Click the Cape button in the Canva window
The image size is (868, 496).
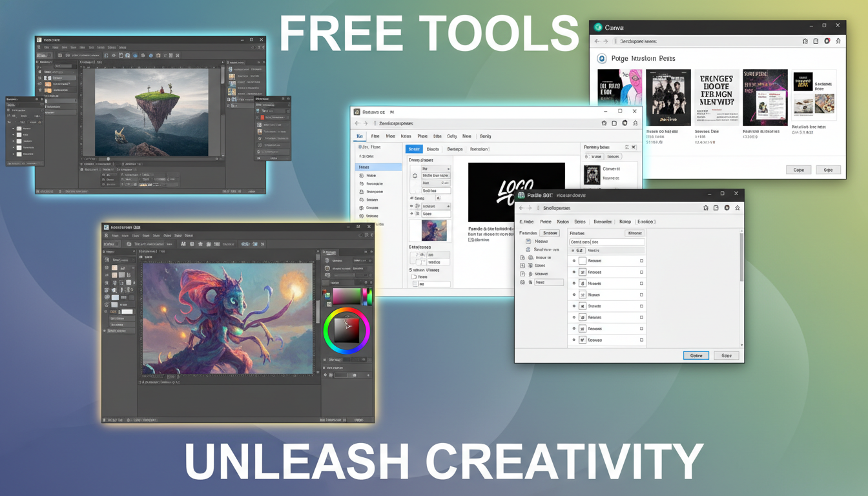coord(799,169)
